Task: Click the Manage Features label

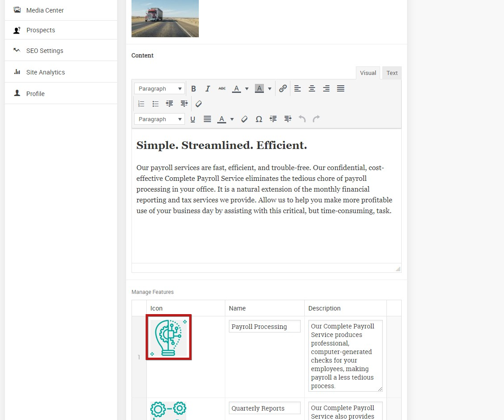Action: [152, 292]
